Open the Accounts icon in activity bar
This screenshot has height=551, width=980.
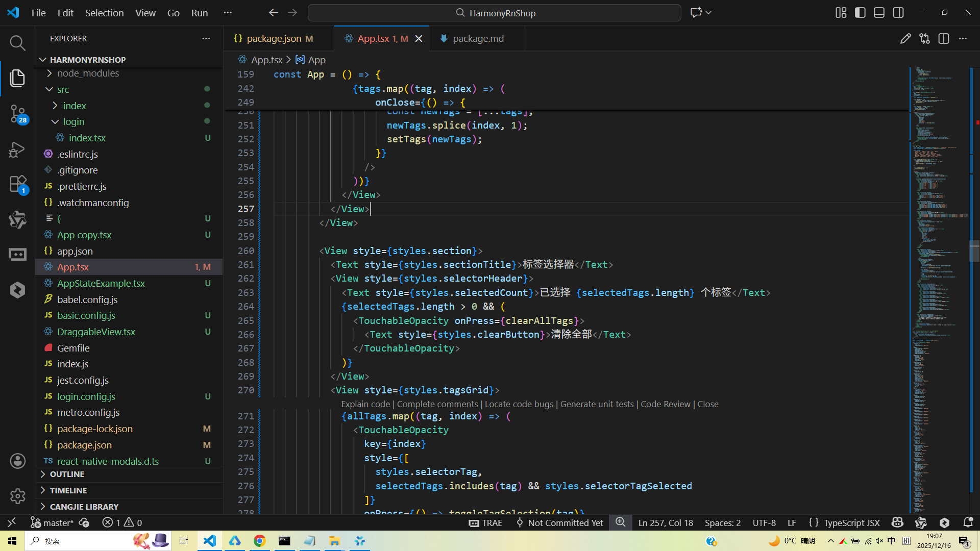[17, 461]
